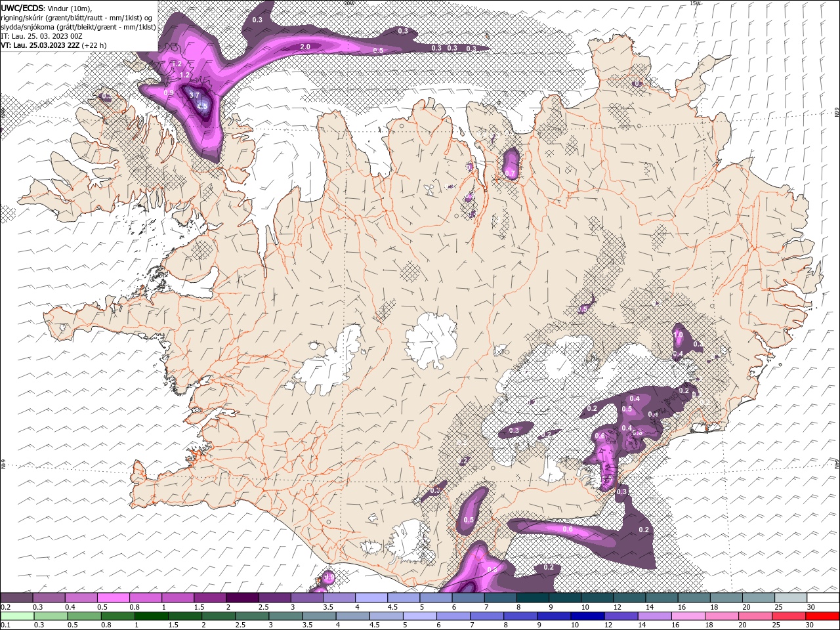The width and height of the screenshot is (840, 630).
Task: Select the darkest green 1–1.5 swatch in lower legend
Action: click(x=151, y=616)
